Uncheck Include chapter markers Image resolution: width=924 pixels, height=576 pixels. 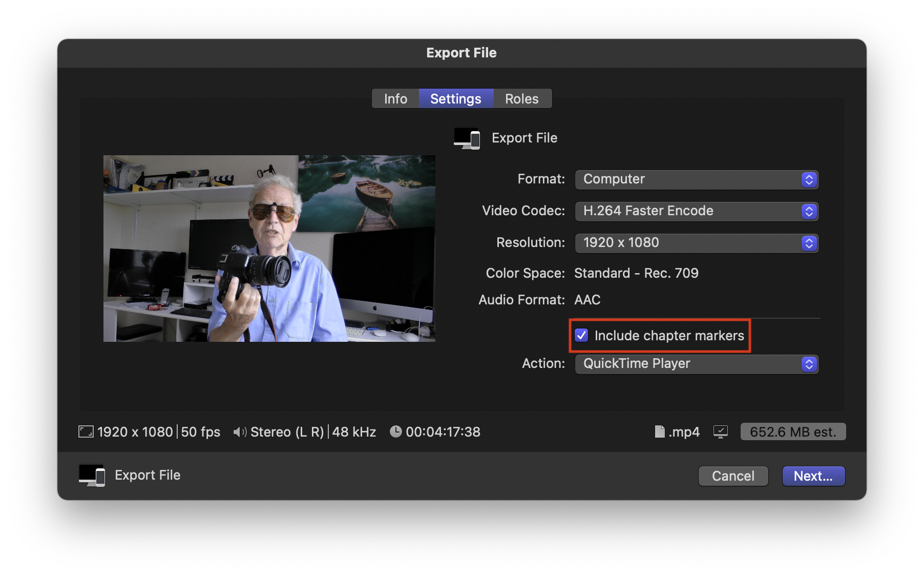pos(581,336)
